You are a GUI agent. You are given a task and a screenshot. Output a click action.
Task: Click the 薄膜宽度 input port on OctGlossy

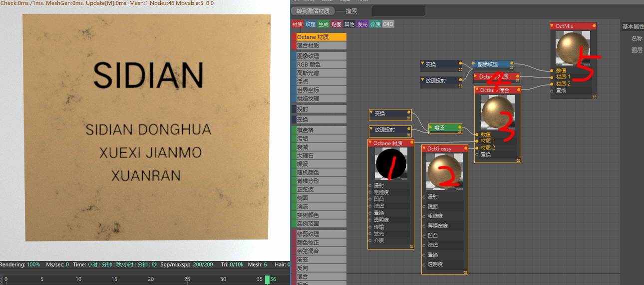pos(423,225)
